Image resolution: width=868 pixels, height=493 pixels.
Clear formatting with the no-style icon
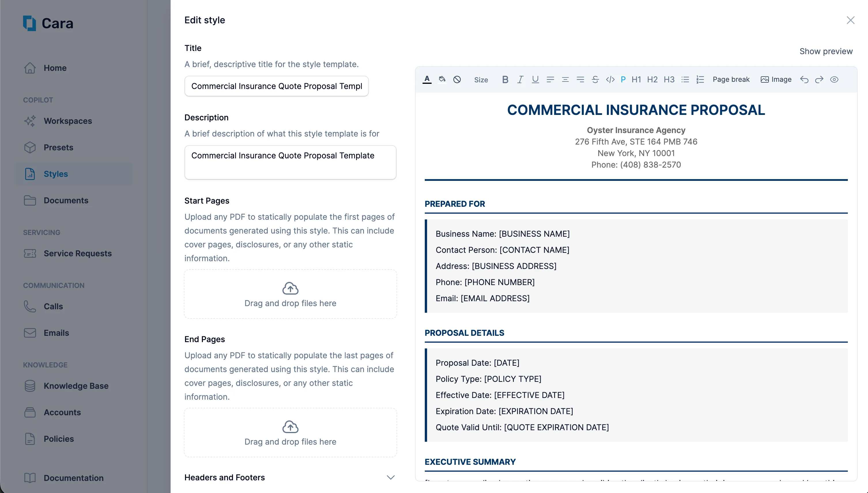click(457, 79)
